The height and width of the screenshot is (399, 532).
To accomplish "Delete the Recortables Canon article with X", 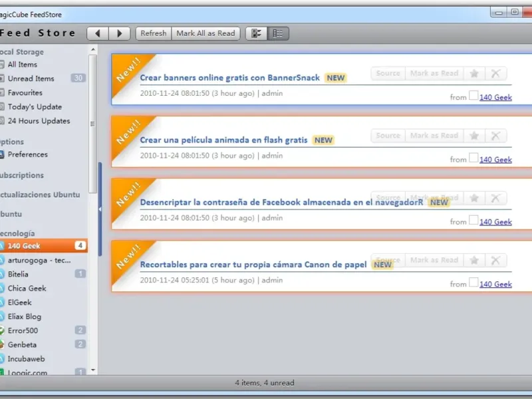I will tap(495, 260).
